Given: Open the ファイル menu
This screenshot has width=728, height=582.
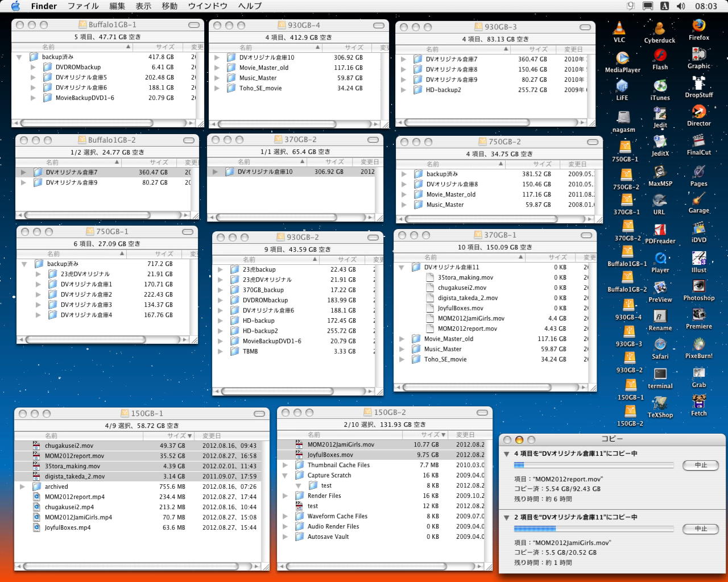Looking at the screenshot, I should pyautogui.click(x=83, y=6).
